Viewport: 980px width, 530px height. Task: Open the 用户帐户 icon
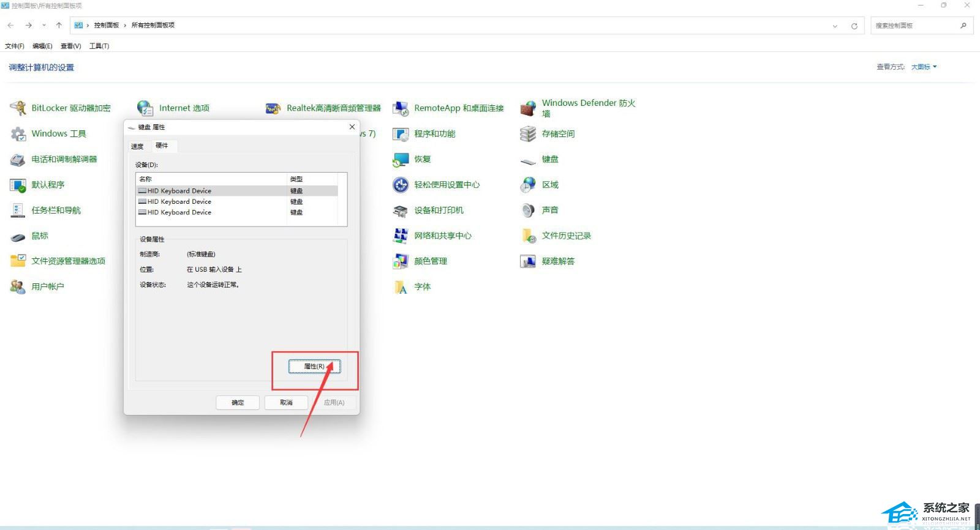point(18,287)
